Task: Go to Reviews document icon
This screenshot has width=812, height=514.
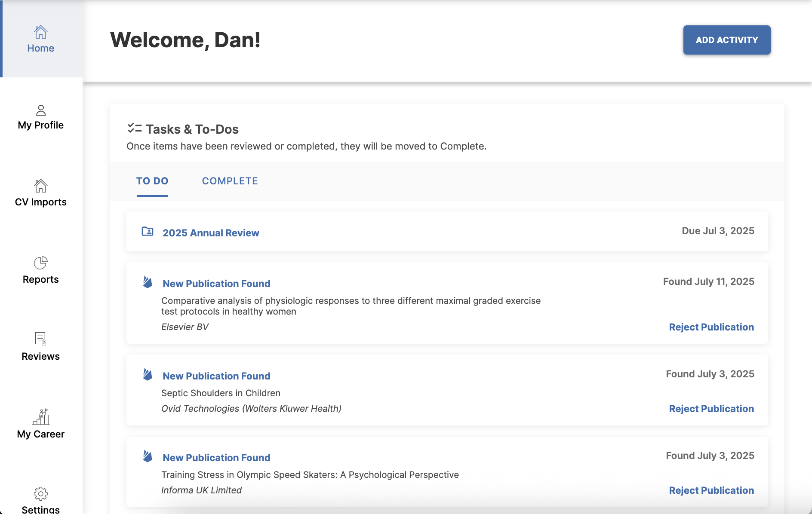Action: (x=41, y=339)
